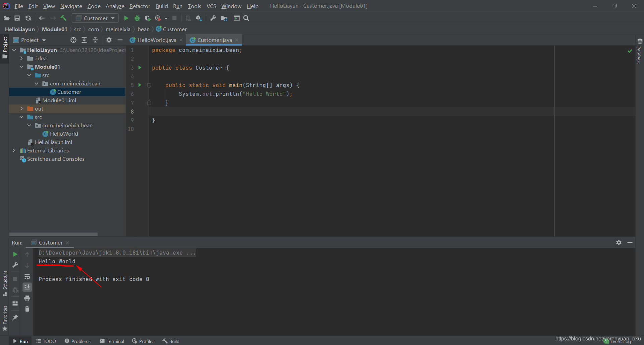The image size is (644, 345).
Task: Navigate back with the left arrow icon
Action: coord(42,18)
